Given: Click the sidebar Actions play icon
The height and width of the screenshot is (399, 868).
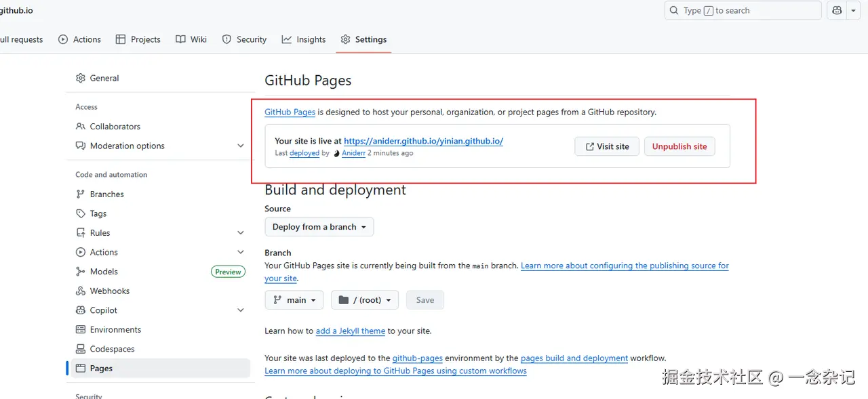Looking at the screenshot, I should (x=81, y=252).
